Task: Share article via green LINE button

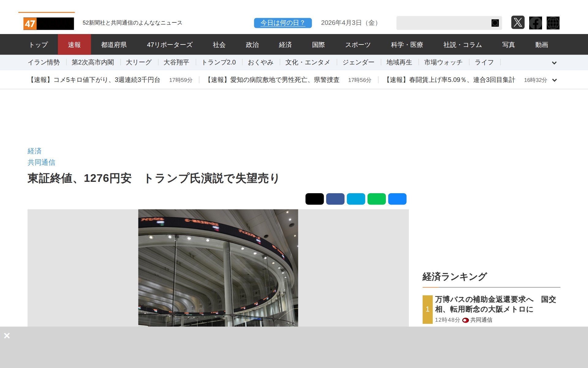Action: 376,199
